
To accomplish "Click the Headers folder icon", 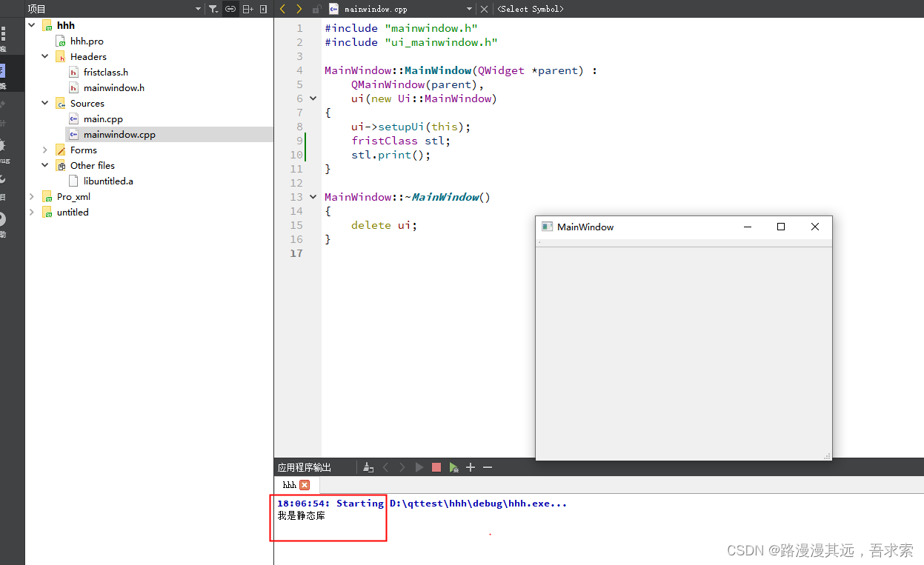I will point(61,56).
